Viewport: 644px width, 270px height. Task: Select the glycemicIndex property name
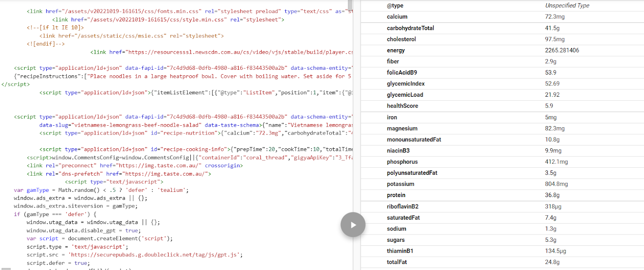(x=406, y=83)
